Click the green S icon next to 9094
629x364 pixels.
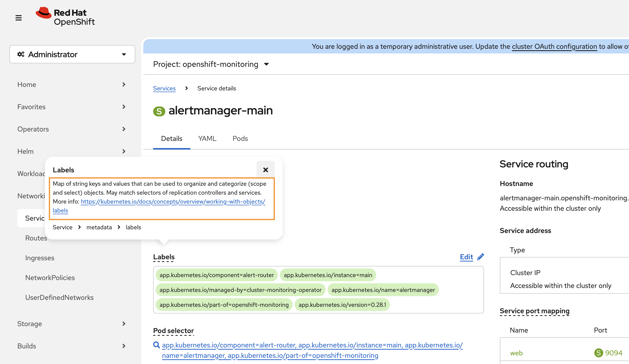(x=598, y=353)
